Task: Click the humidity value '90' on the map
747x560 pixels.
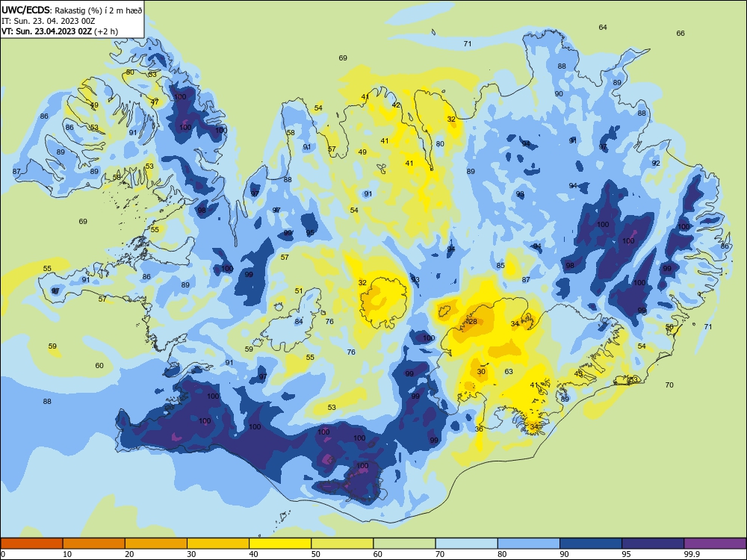Action: point(559,93)
